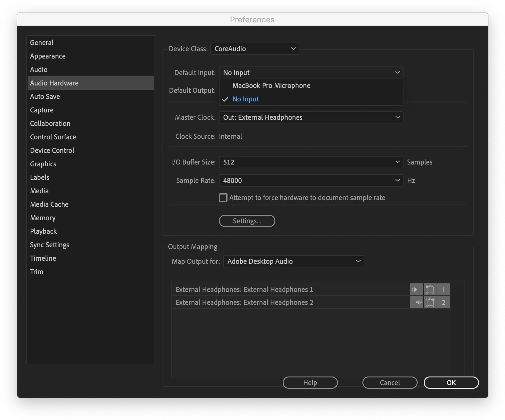The height and width of the screenshot is (420, 505).
Task: Click surround position icon on External Headphones 2 row
Action: [x=430, y=302]
